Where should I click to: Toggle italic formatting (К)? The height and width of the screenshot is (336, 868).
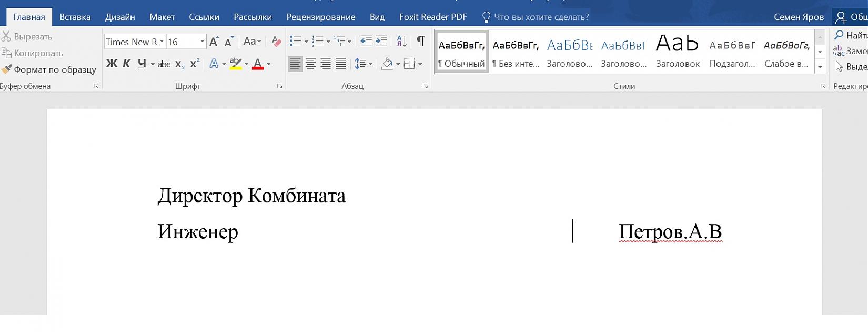pyautogui.click(x=126, y=64)
